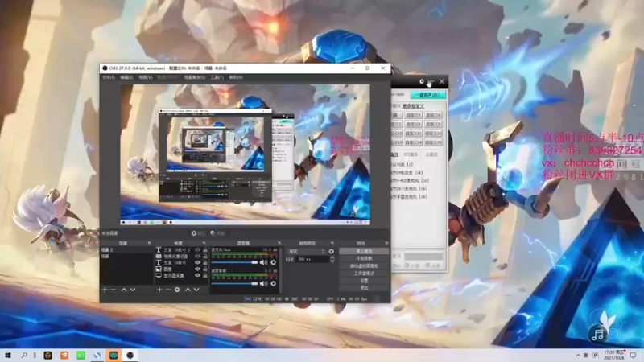The width and height of the screenshot is (644, 362).
Task: Click the OBS icon in taskbar
Action: click(130, 356)
